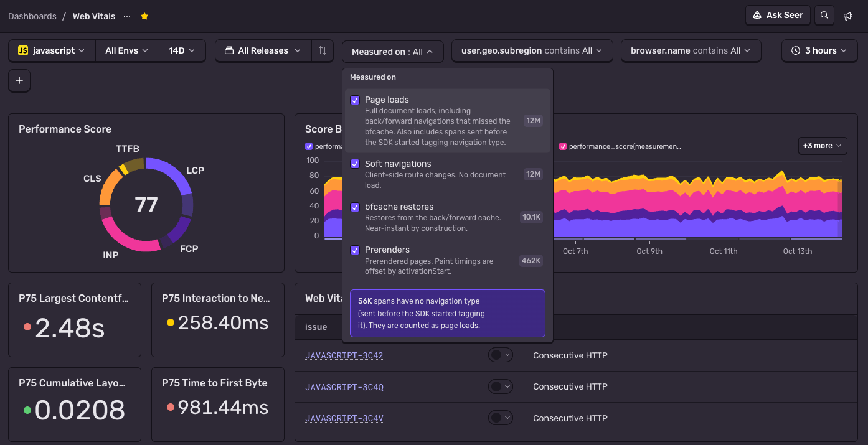Viewport: 868px width, 445px height.
Task: Click the 10.1K badge for bfcache restores
Action: pos(531,217)
